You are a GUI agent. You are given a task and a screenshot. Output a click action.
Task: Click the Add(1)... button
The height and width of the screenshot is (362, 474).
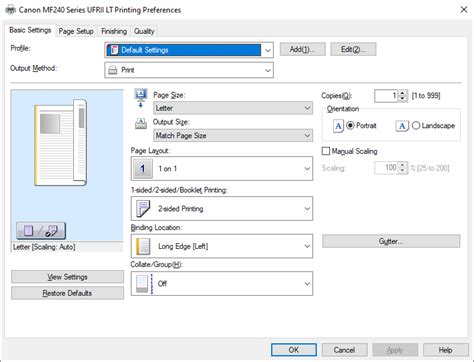pyautogui.click(x=302, y=49)
